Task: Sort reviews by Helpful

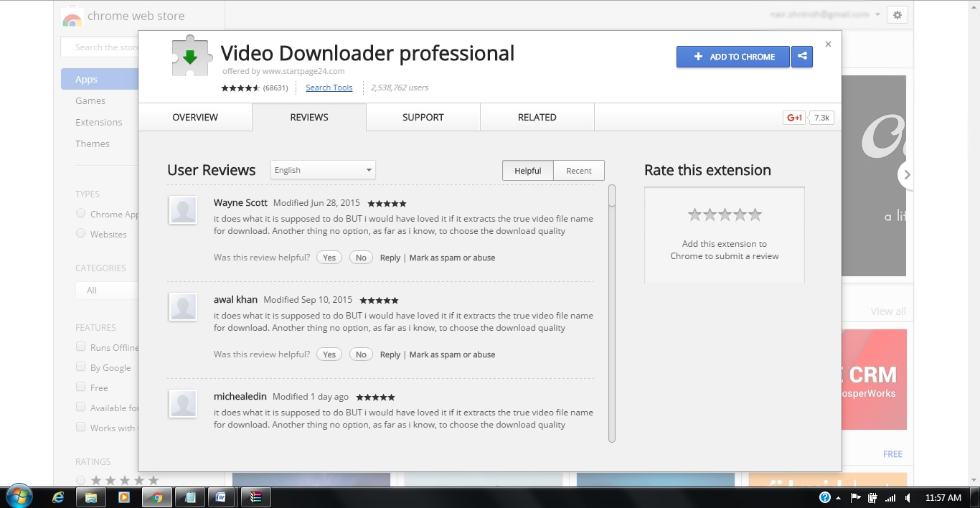Action: 528,170
